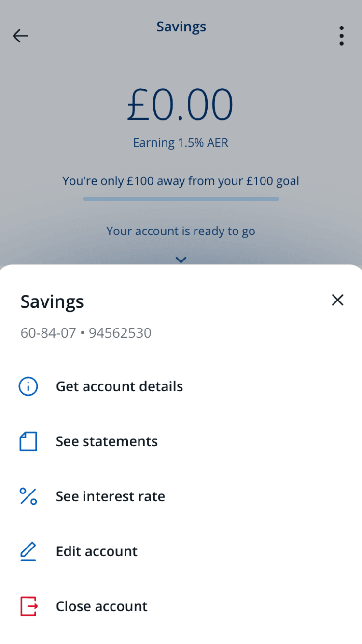The width and height of the screenshot is (362, 644).
Task: Open "See statements" menu entry
Action: click(107, 441)
